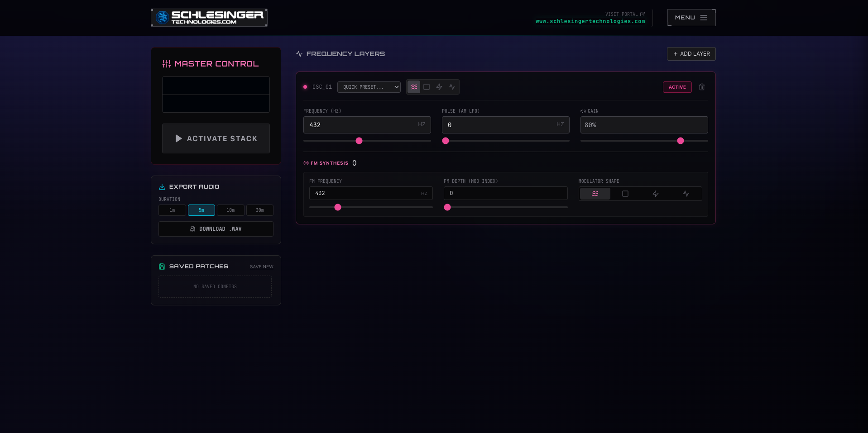The image size is (868, 433).
Task: Select the 1m export duration
Action: pyautogui.click(x=172, y=210)
